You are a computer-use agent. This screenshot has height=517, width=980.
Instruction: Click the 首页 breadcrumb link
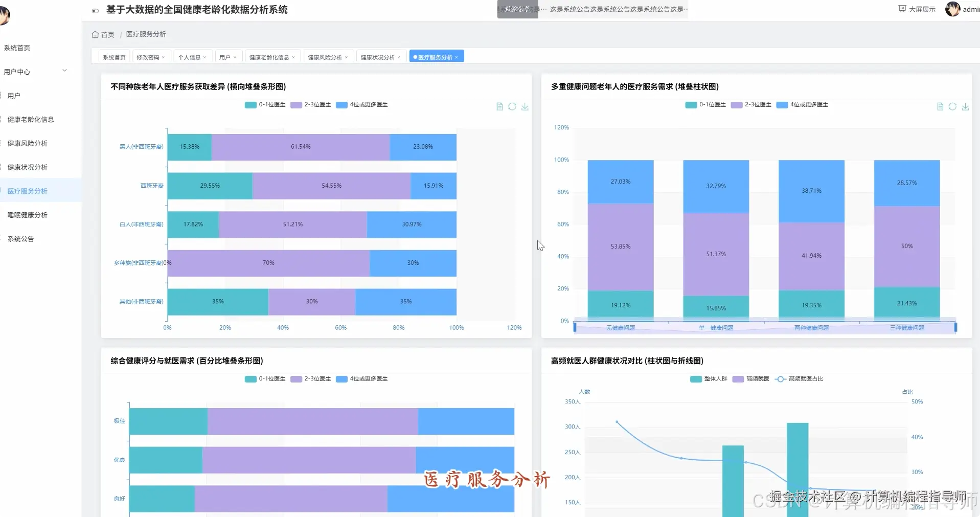[x=108, y=35]
